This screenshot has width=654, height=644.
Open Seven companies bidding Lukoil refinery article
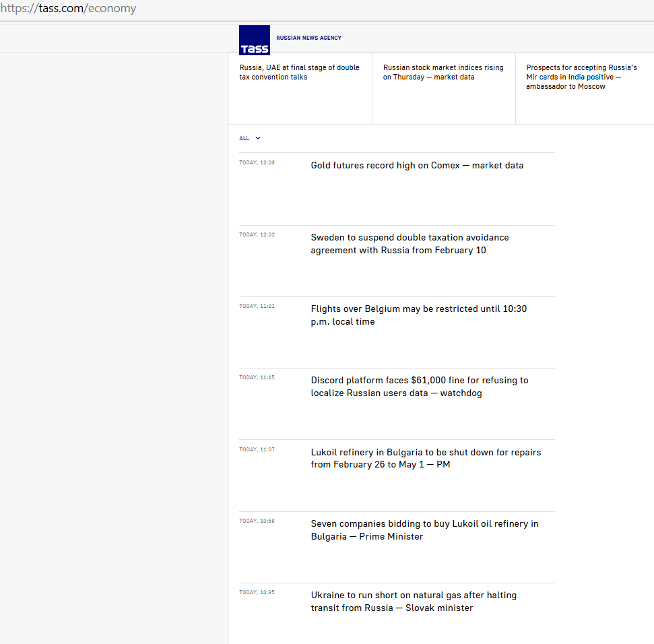click(424, 530)
